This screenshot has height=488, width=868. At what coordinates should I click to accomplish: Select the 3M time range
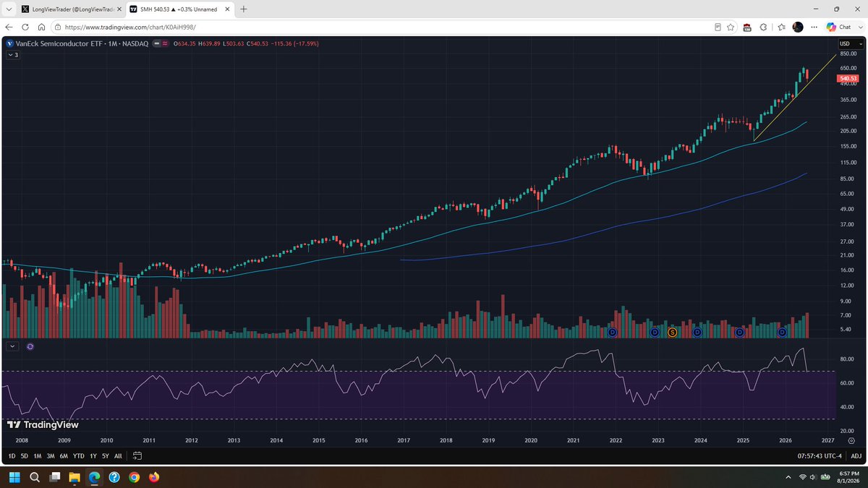[50, 456]
